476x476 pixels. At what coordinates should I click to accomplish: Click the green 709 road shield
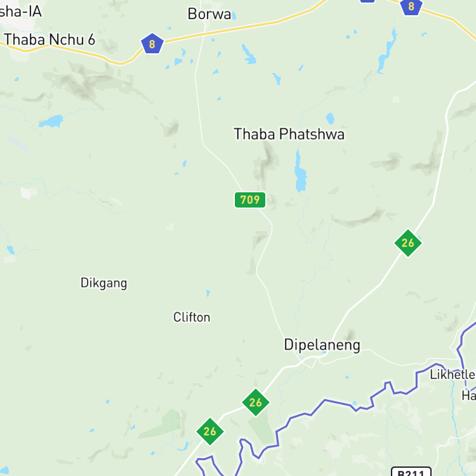point(250,200)
